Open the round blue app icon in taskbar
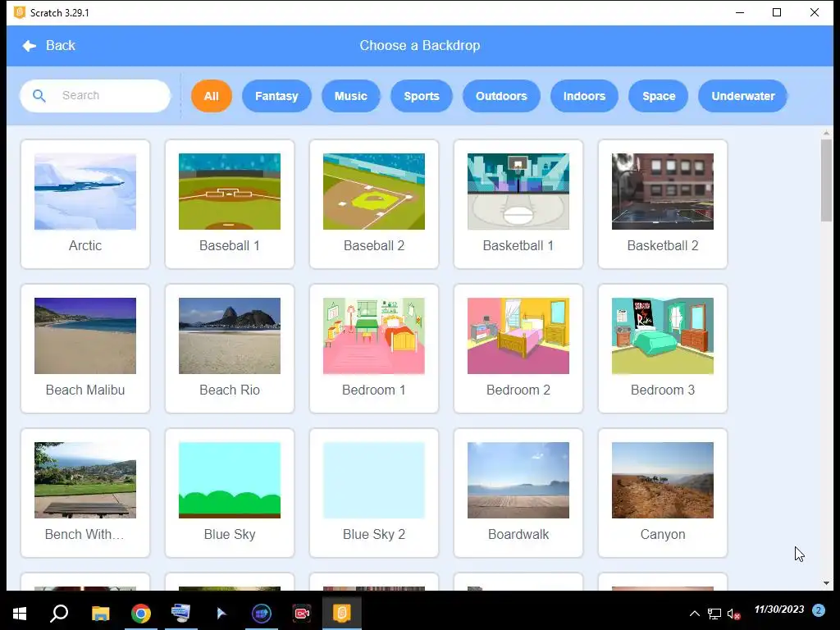 click(x=262, y=614)
